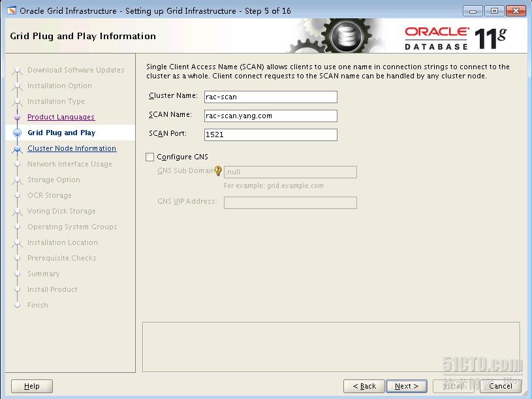The height and width of the screenshot is (399, 532).
Task: Click the GNS Sub Domain help icon
Action: click(x=218, y=170)
